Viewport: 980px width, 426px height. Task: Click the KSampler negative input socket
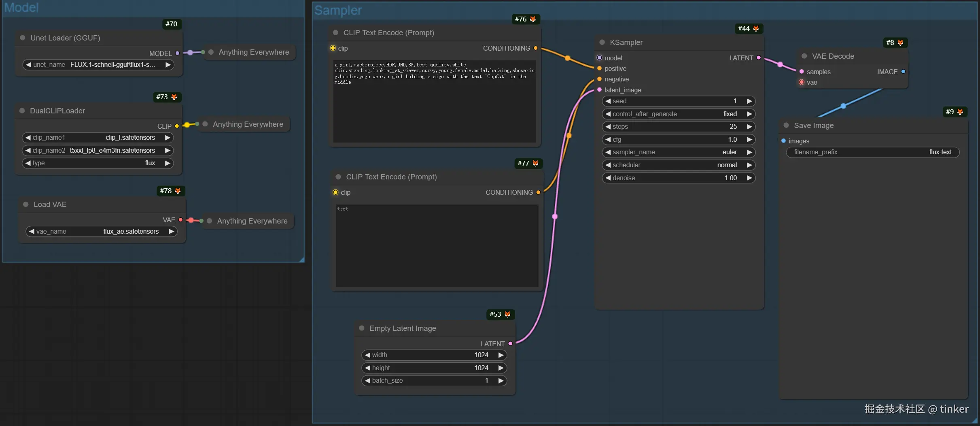600,79
